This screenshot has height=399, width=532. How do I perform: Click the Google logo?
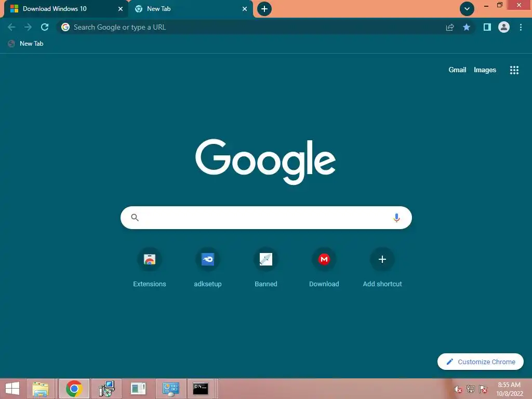click(x=265, y=162)
